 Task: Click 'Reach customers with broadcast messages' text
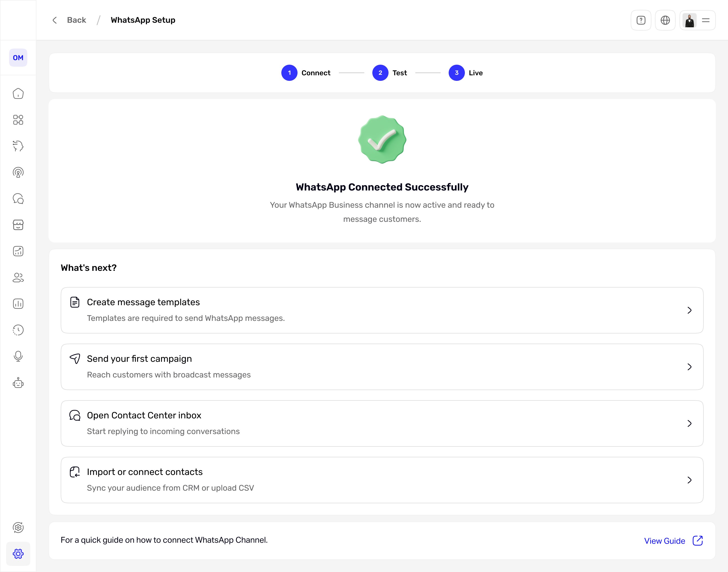pos(169,375)
